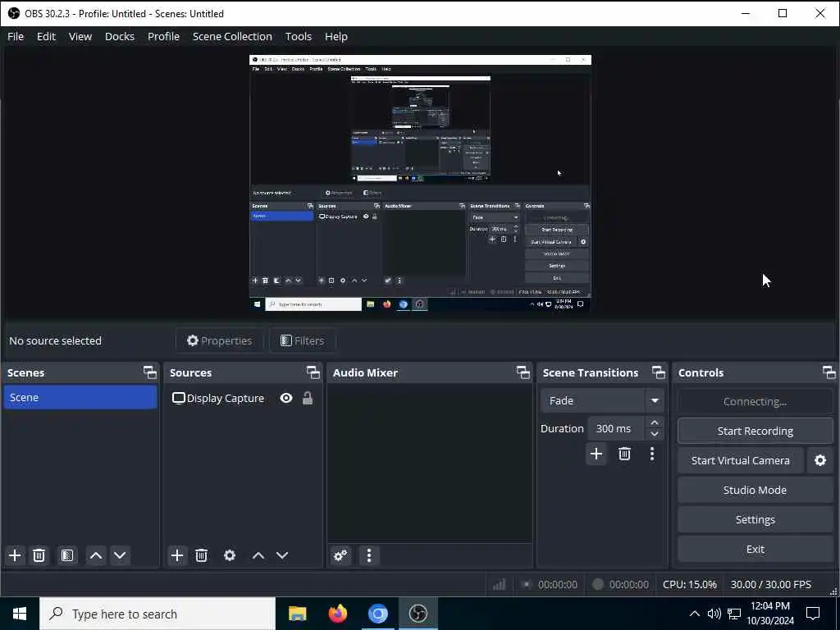Screen dimensions: 840x630
Task: Float the Audio Mixer dock icon
Action: click(523, 372)
